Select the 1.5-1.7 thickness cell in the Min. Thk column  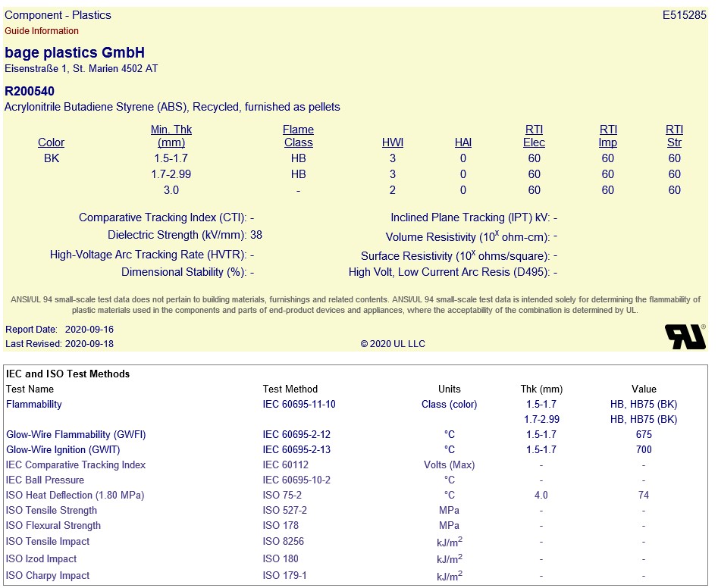click(171, 158)
